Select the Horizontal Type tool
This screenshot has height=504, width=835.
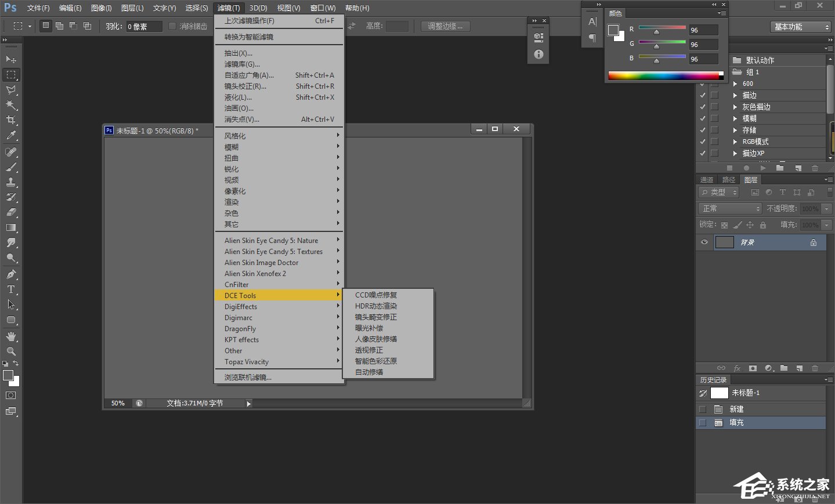tap(10, 289)
